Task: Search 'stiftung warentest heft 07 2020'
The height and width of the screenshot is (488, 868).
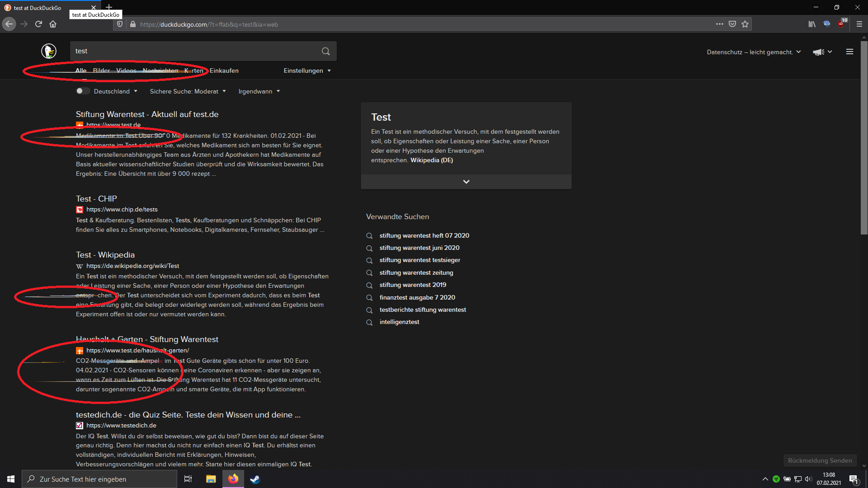Action: [x=425, y=235]
